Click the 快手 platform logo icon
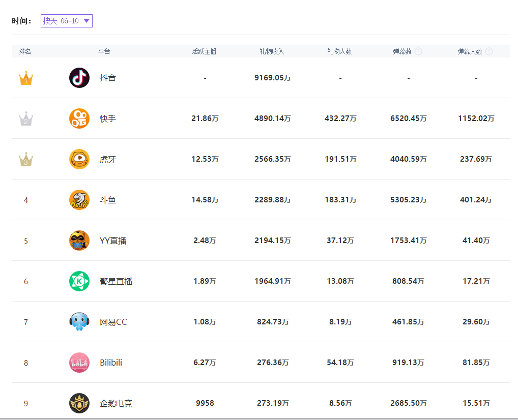 click(x=79, y=118)
